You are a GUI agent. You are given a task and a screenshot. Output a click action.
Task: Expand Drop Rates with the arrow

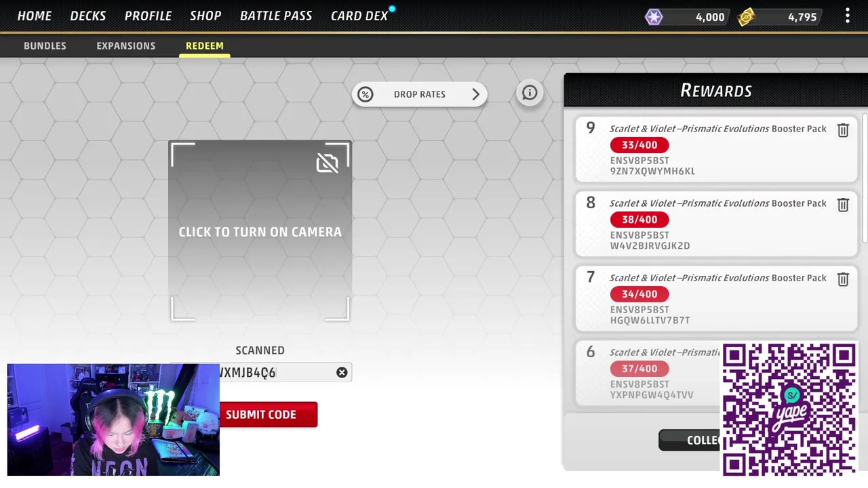[475, 94]
